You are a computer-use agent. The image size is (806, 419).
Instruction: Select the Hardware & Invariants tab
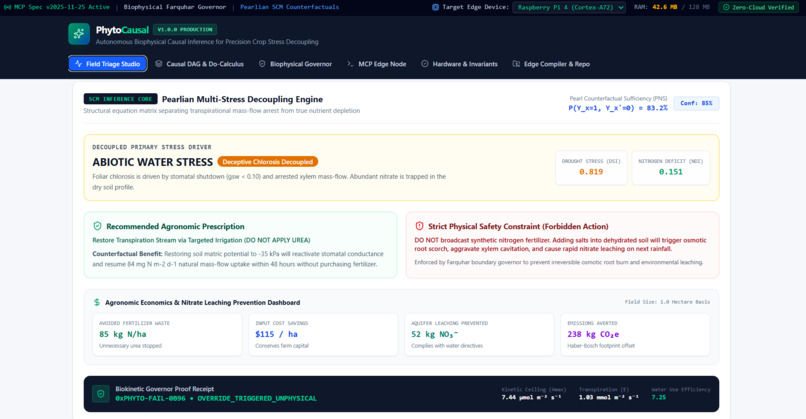tap(459, 64)
